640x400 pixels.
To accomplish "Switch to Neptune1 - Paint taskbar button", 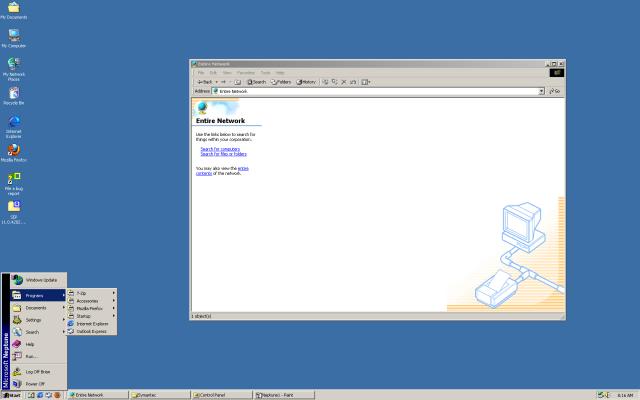I will [284, 395].
